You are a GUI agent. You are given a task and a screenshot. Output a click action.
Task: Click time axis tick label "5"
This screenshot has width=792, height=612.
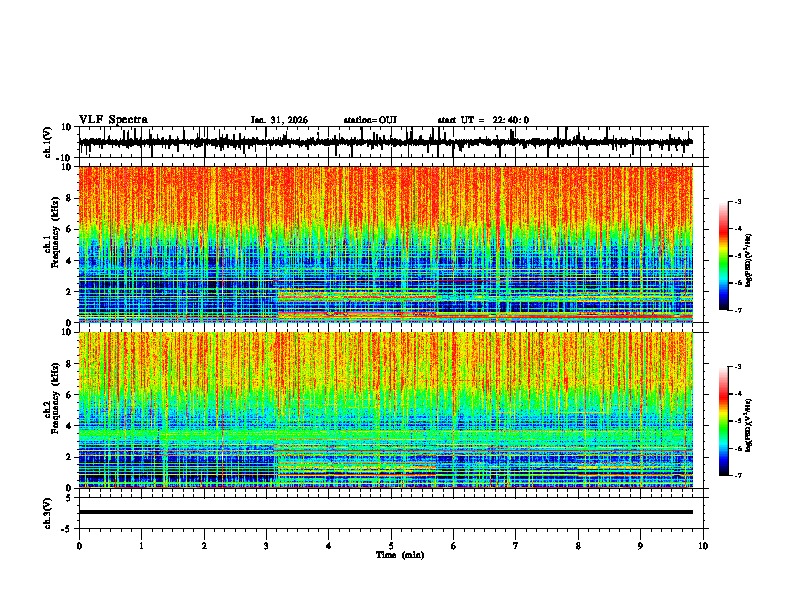click(x=391, y=546)
